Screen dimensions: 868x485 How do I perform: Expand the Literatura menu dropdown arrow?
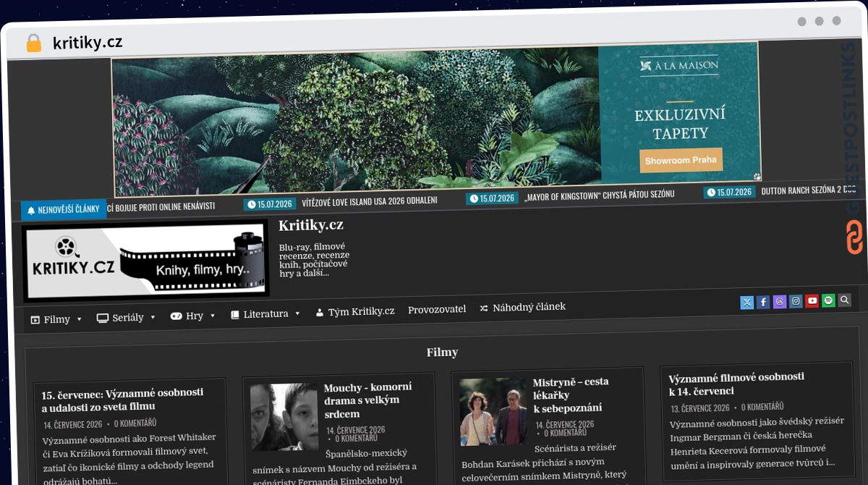click(297, 313)
